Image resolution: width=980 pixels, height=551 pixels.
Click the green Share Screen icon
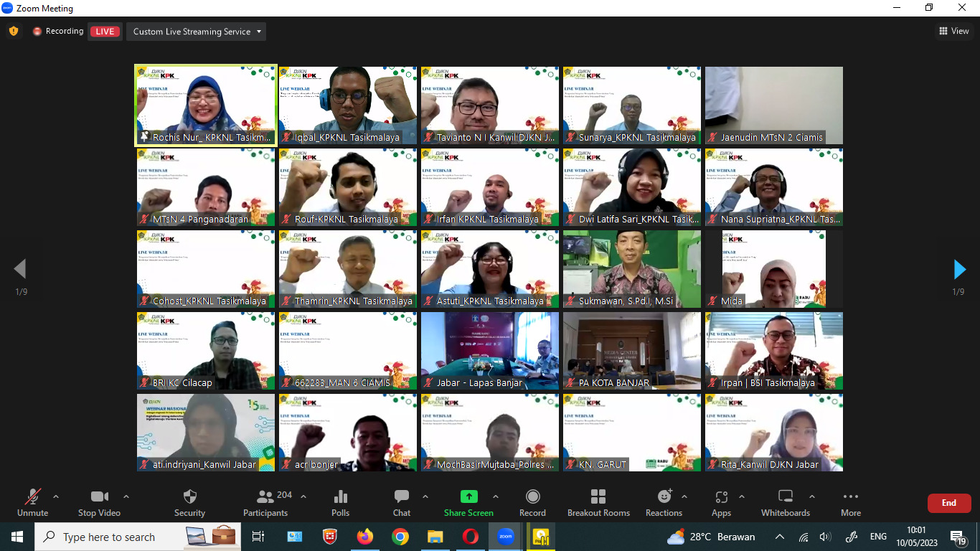click(468, 497)
